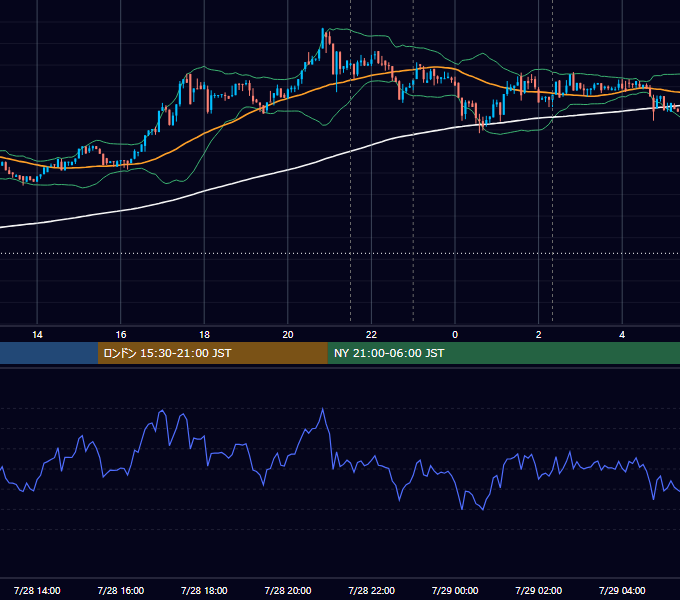Click the NY 21:00-06:00 JST session bar
This screenshot has width=680, height=600.
click(x=503, y=353)
